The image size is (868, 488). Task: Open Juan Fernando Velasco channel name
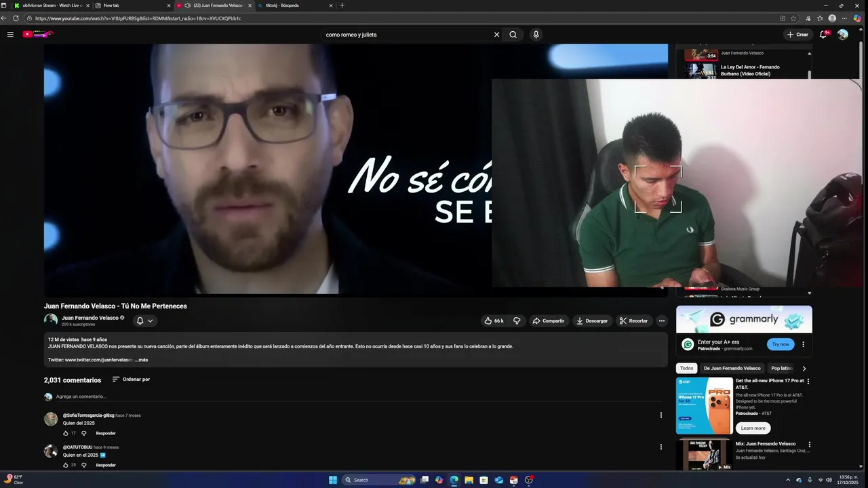coord(90,318)
